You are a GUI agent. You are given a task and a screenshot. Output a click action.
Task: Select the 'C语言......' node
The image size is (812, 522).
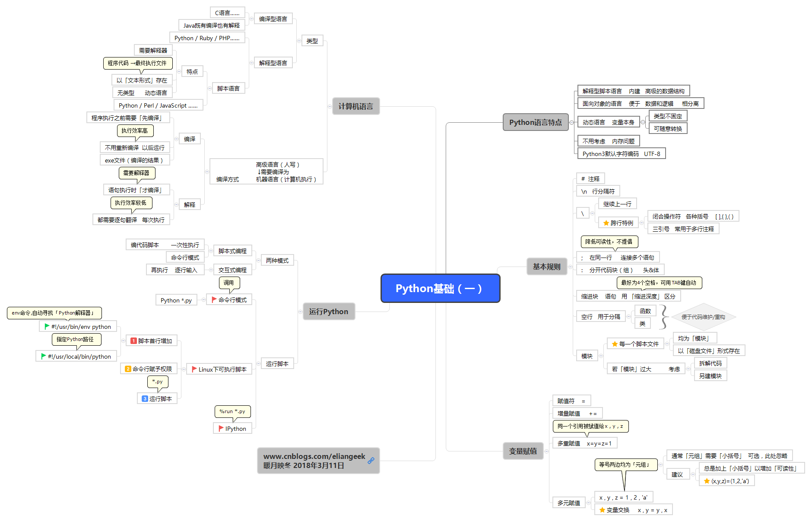227,13
